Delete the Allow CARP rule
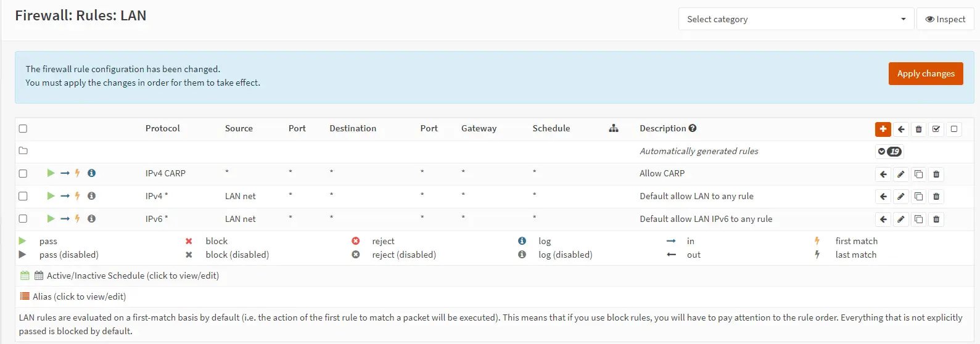The width and height of the screenshot is (980, 344). click(936, 174)
